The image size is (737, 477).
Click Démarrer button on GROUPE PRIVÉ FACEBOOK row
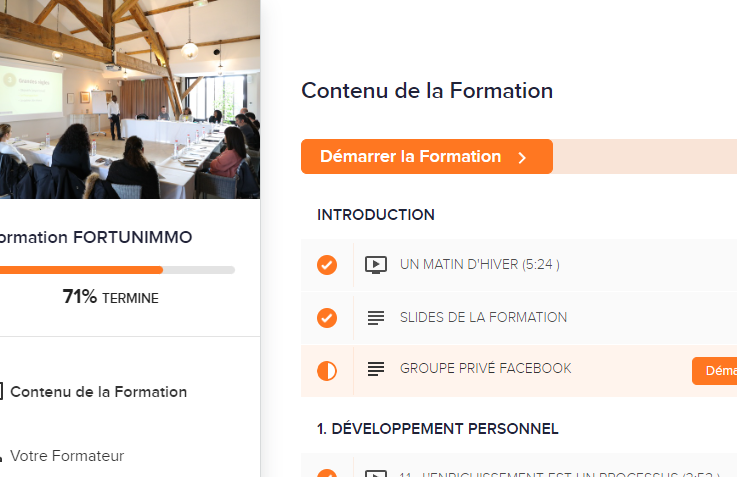[x=714, y=371]
